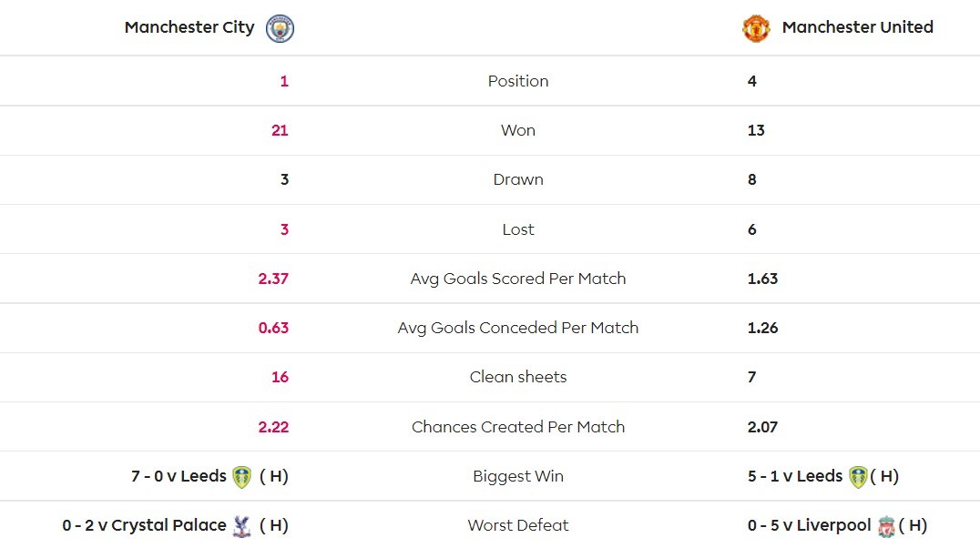Click the Clean sheets label
The height and width of the screenshot is (548, 980).
[x=518, y=377]
